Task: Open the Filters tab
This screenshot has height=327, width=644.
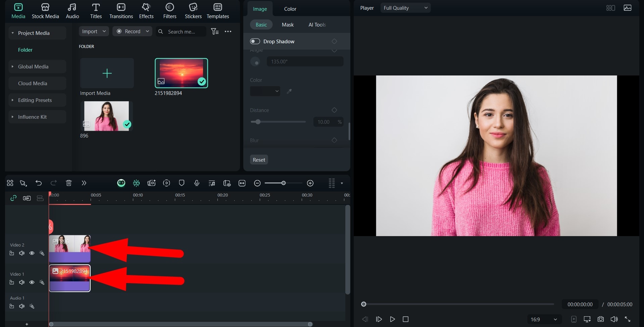Action: pos(170,11)
